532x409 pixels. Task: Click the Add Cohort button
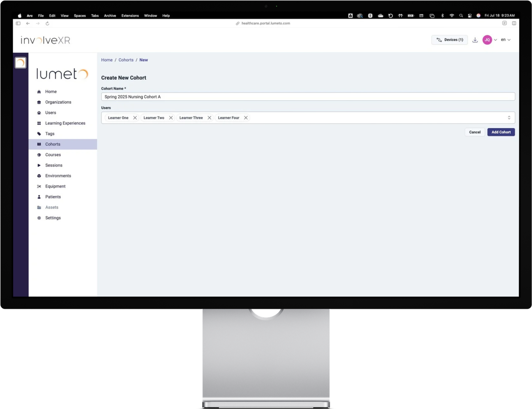click(x=501, y=132)
